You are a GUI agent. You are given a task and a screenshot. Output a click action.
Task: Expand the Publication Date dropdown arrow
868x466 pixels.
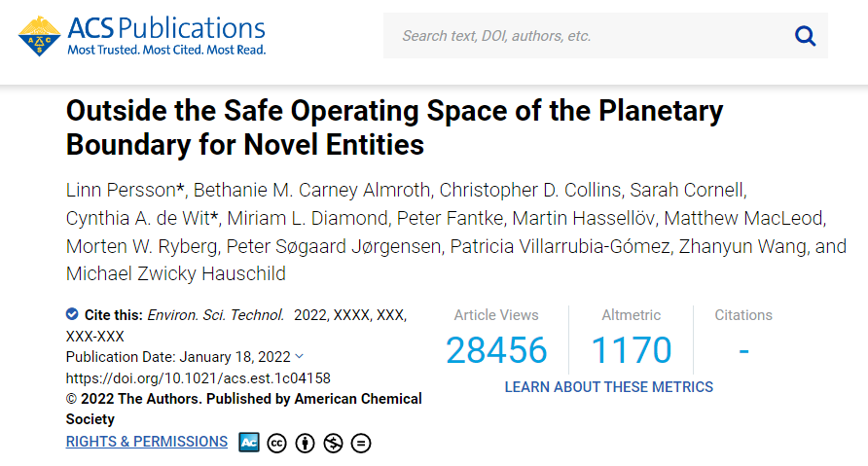[299, 357]
